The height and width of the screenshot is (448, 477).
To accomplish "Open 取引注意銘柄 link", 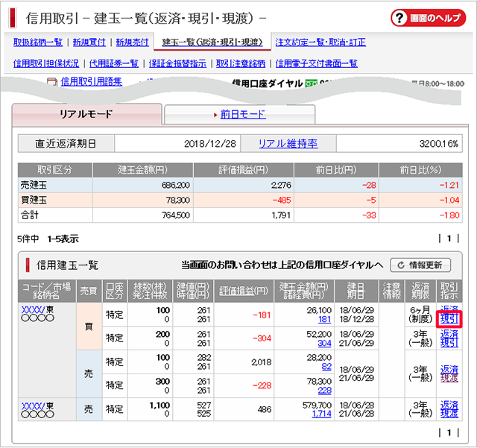I will 241,63.
